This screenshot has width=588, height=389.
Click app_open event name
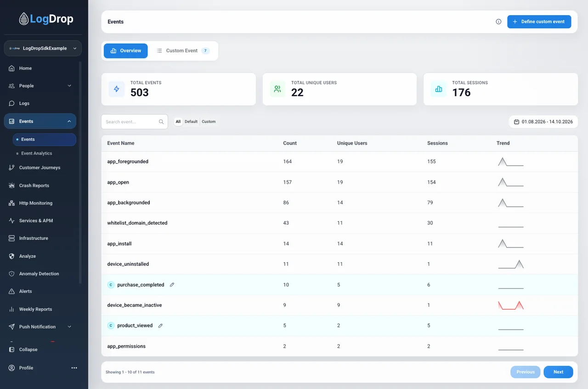click(x=118, y=182)
